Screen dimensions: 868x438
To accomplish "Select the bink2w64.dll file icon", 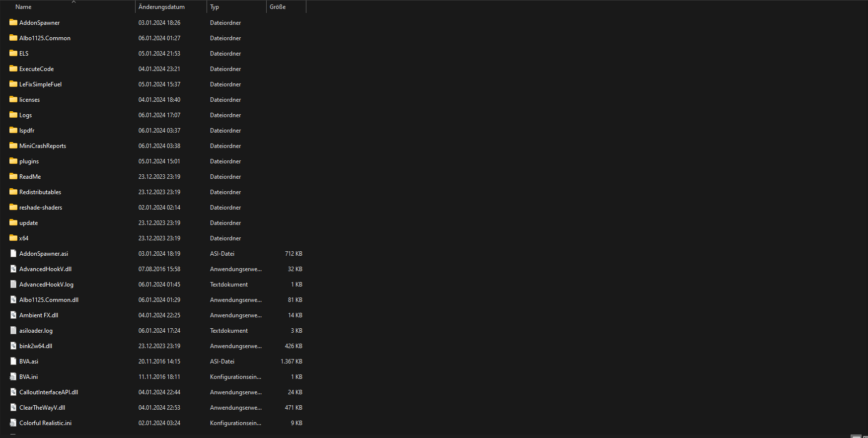I will click(x=13, y=346).
